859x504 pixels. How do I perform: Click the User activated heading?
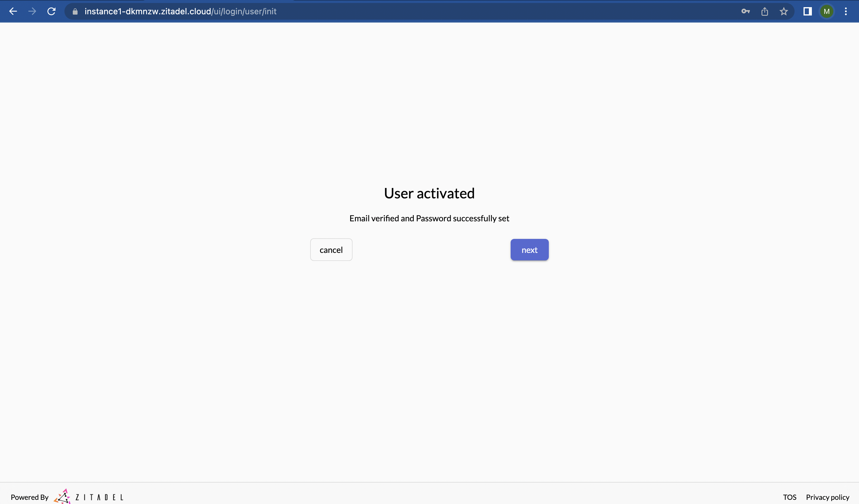[429, 193]
